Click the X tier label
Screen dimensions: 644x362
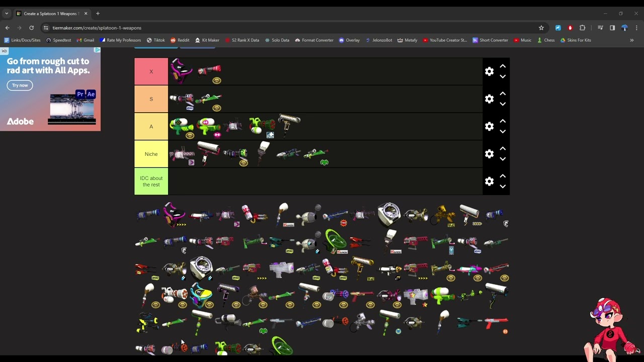[151, 71]
